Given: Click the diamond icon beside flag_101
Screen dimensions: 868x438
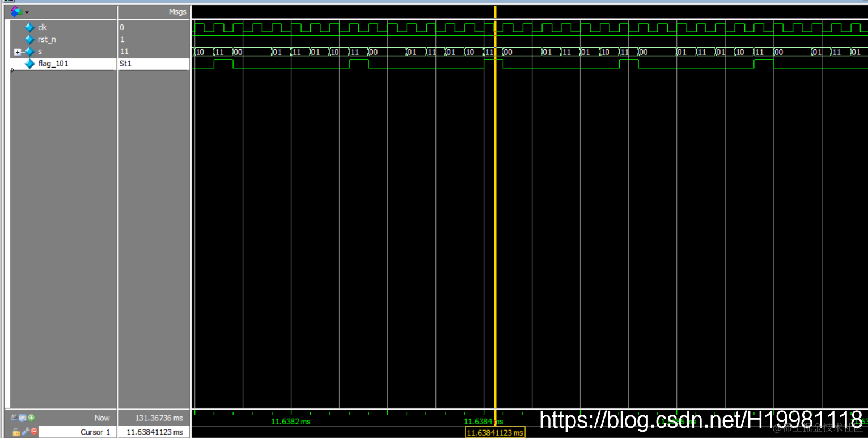Looking at the screenshot, I should (x=30, y=64).
